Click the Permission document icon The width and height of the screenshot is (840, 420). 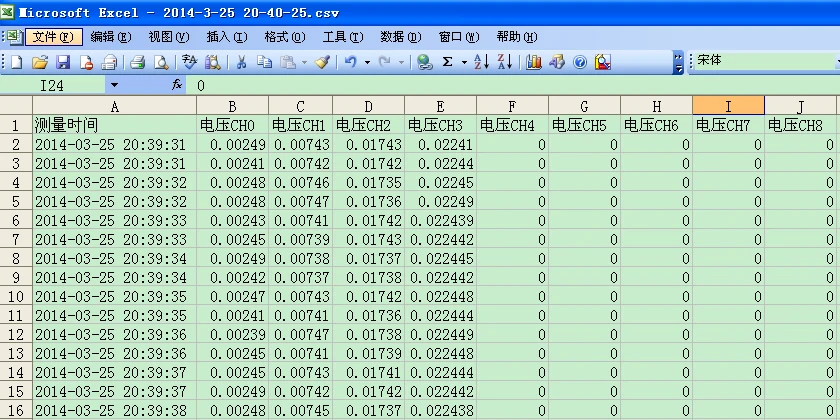86,62
